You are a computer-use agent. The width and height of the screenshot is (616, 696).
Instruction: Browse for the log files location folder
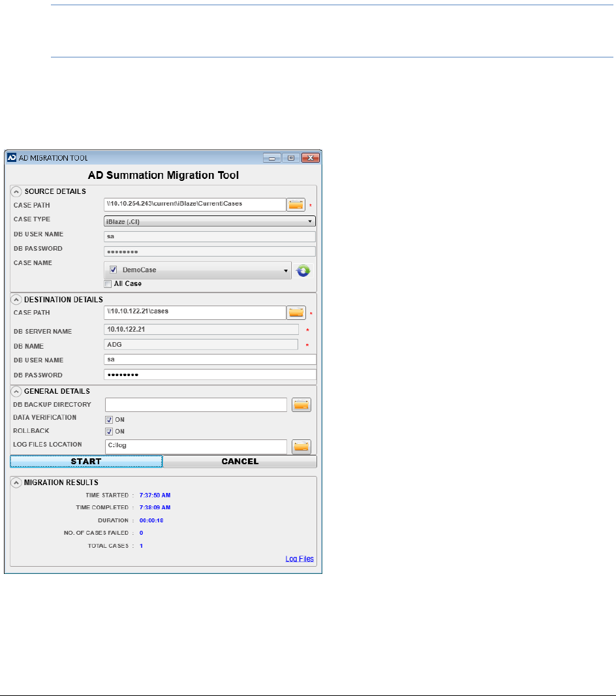tap(301, 447)
